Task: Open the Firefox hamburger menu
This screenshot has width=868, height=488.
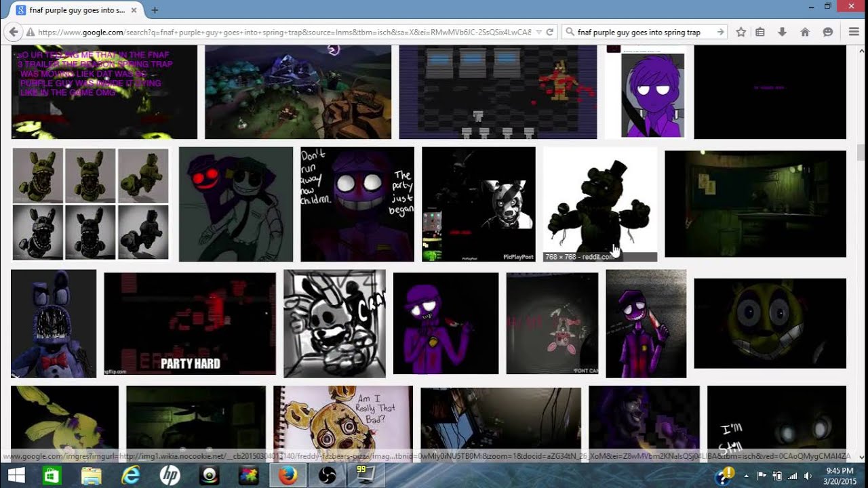Action: (854, 32)
